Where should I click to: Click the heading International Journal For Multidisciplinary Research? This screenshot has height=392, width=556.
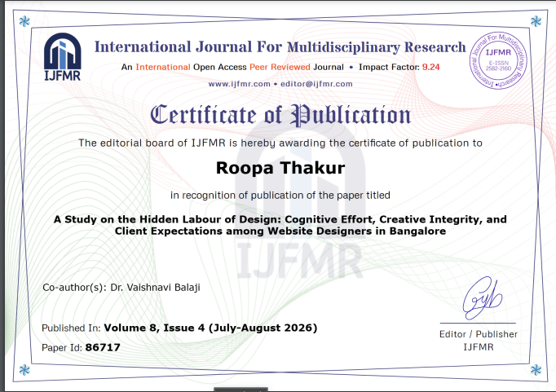click(x=280, y=47)
